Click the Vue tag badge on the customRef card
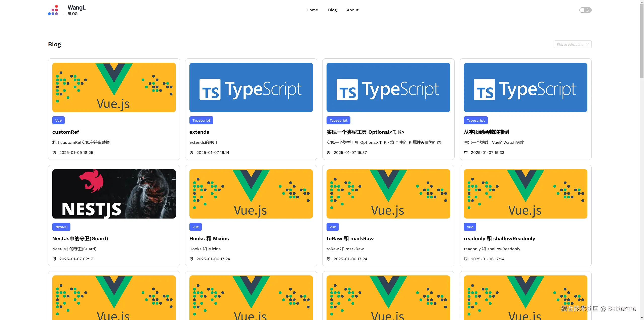This screenshot has height=320, width=644. [x=58, y=120]
